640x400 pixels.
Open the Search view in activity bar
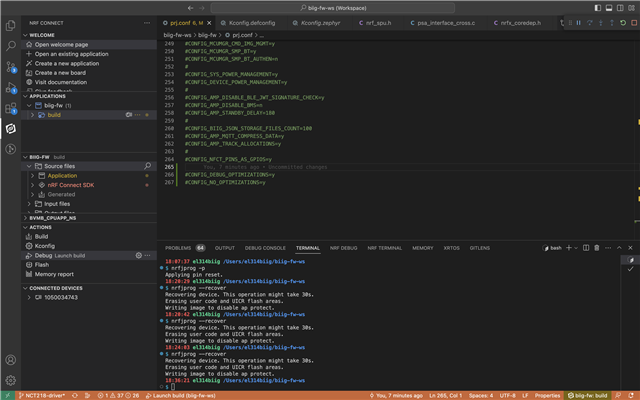11,46
